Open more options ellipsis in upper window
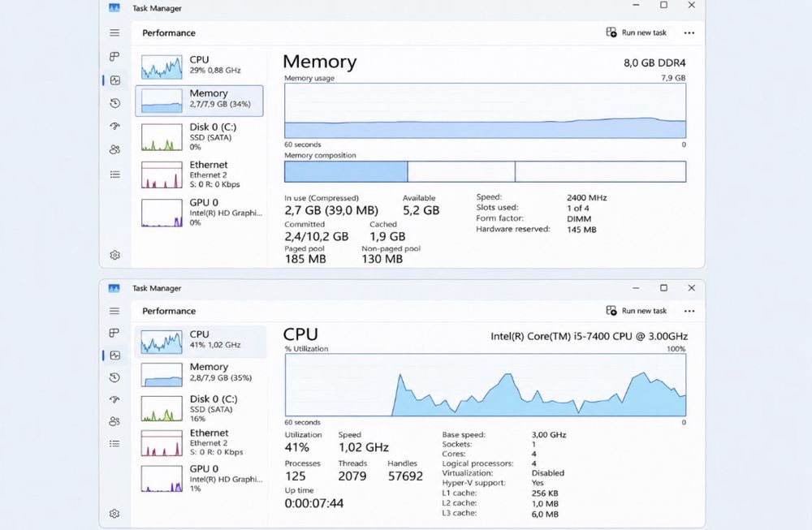 [689, 32]
